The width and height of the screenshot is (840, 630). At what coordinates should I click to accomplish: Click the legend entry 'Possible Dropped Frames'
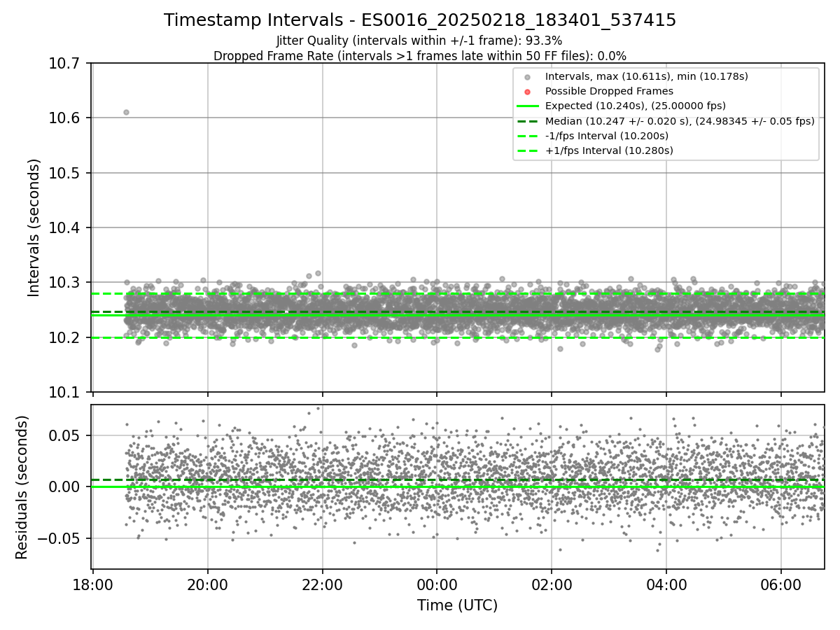pyautogui.click(x=609, y=91)
